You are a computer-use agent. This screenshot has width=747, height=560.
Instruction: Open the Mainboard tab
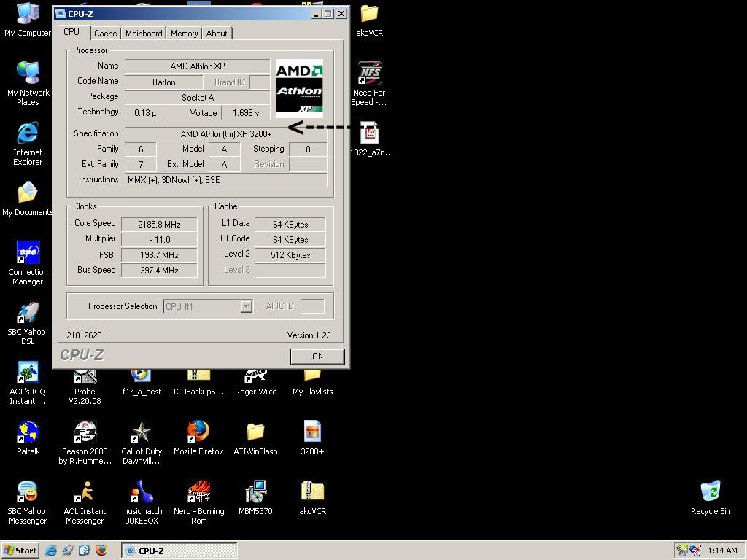pyautogui.click(x=144, y=34)
